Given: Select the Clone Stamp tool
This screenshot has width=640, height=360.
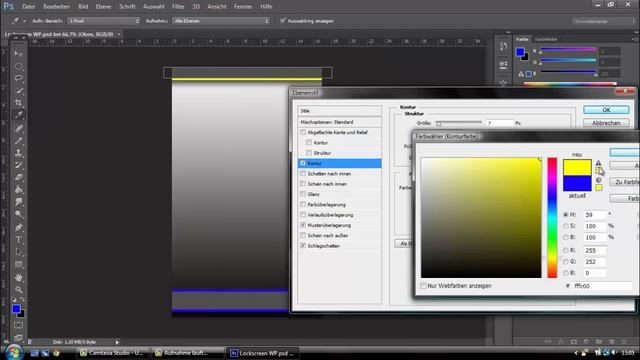Looking at the screenshot, I should click(x=19, y=153).
